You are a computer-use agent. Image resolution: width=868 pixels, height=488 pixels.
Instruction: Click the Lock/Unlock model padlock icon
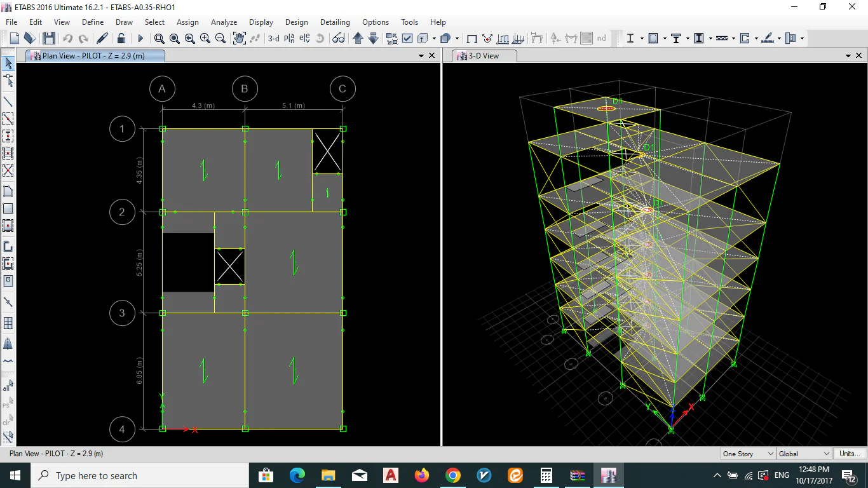(121, 38)
